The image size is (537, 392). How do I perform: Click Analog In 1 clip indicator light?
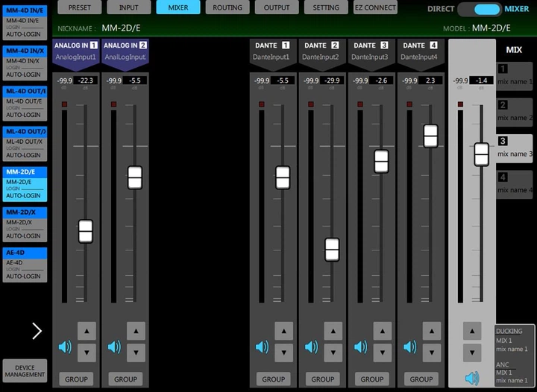pos(64,104)
